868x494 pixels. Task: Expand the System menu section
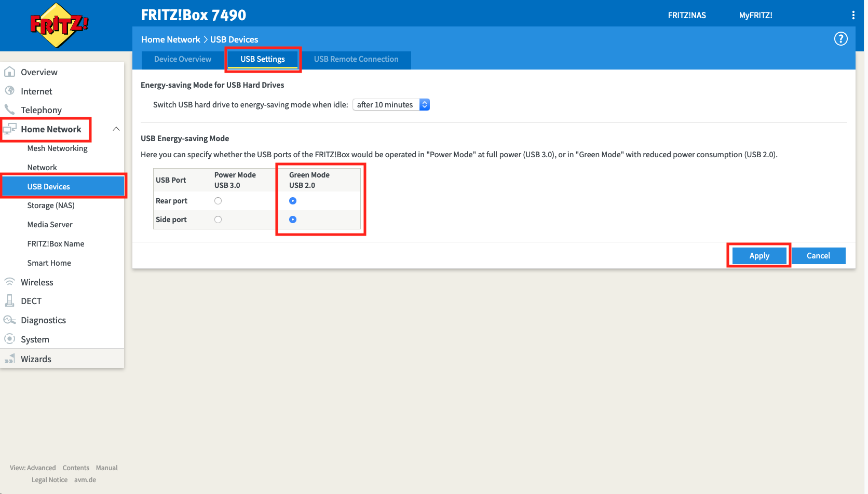(x=35, y=339)
